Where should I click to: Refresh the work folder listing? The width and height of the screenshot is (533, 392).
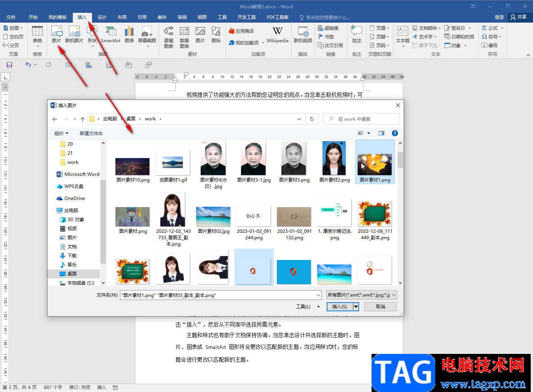point(312,119)
